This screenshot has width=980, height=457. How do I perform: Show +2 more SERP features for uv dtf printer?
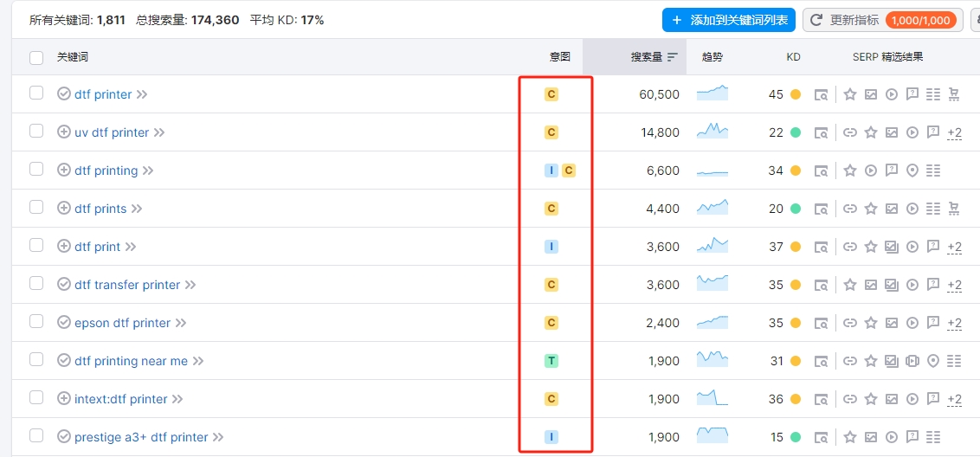954,133
